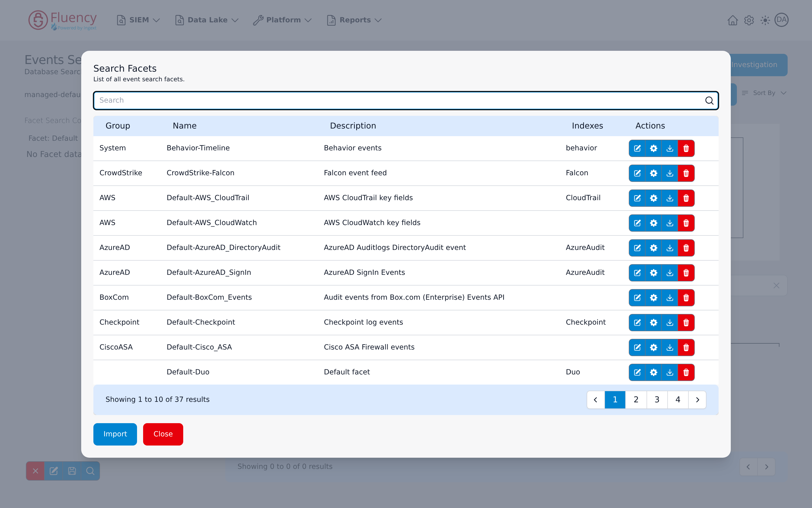Click the red X button in bottom toolbar
Viewport: 812px width, 508px height.
tap(35, 471)
